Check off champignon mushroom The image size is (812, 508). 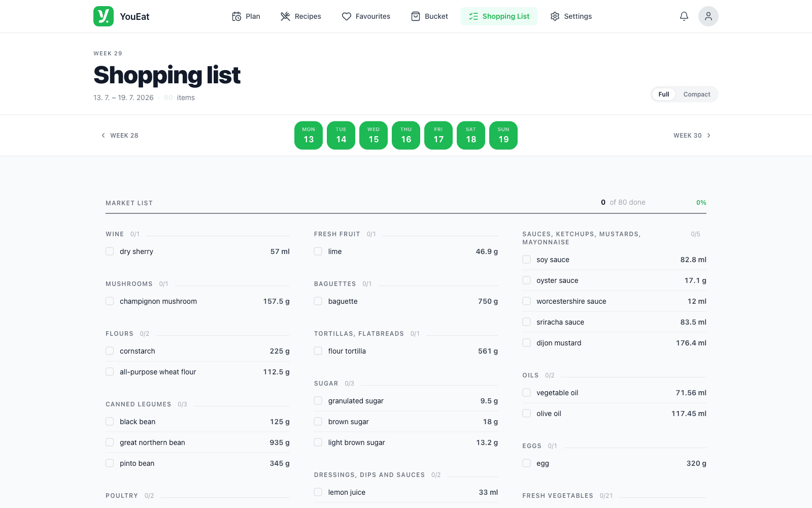110,301
